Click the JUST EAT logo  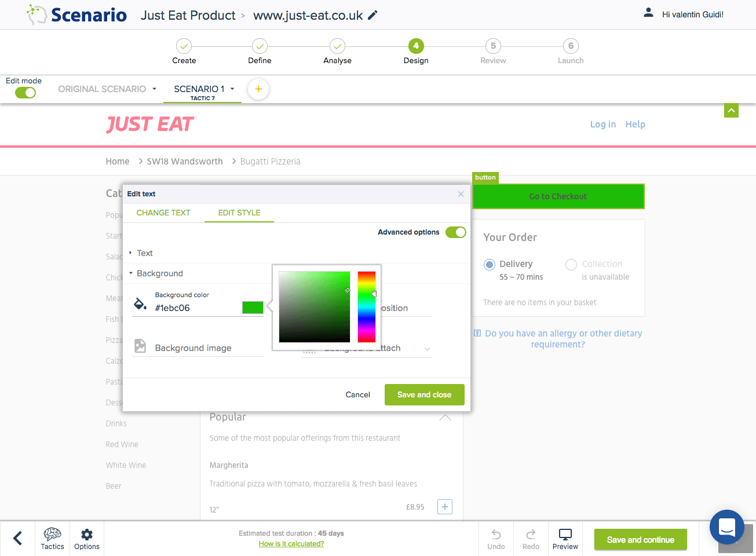tap(150, 125)
